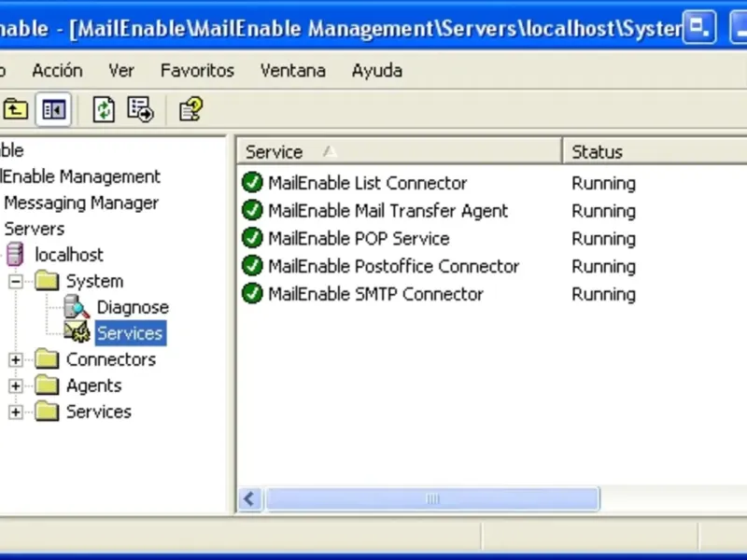Viewport: 747px width, 560px height.
Task: Select MailEnable Postoffice Connector row
Action: [393, 266]
